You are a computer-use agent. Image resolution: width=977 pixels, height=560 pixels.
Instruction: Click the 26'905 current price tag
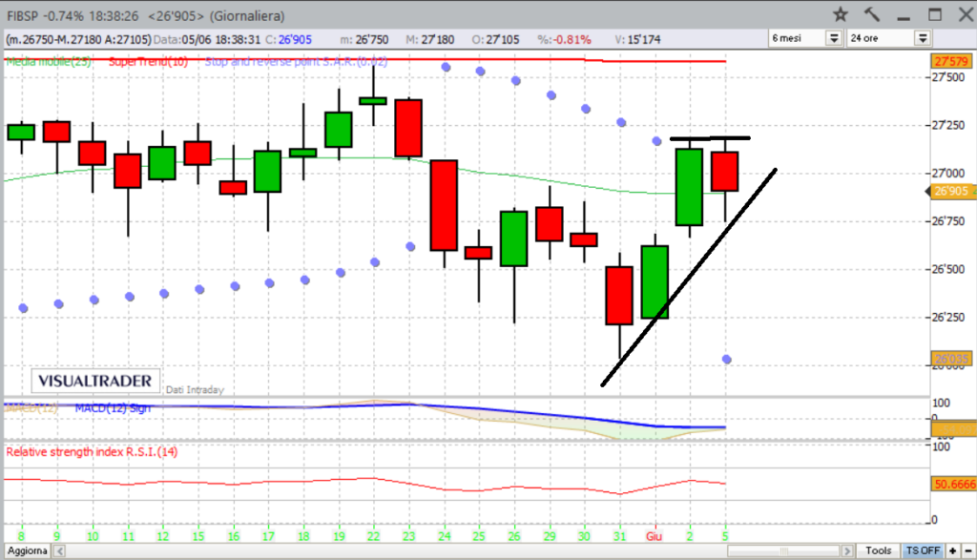(949, 192)
